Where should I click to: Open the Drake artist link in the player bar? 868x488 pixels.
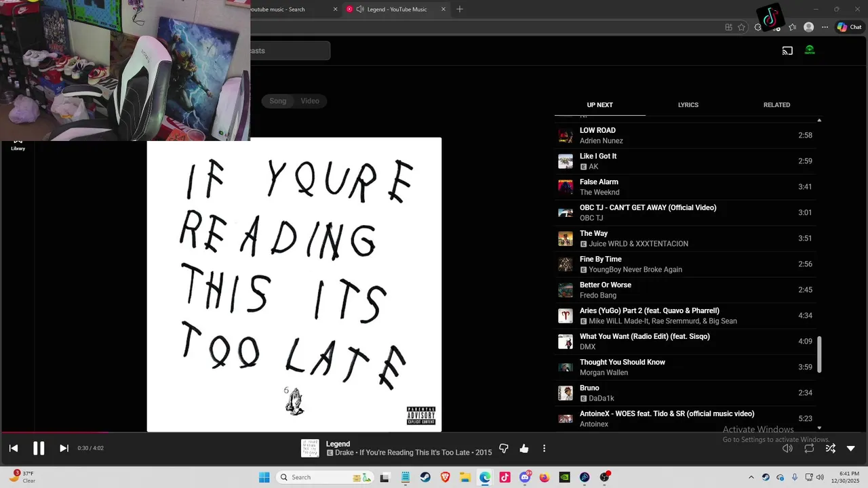344,453
